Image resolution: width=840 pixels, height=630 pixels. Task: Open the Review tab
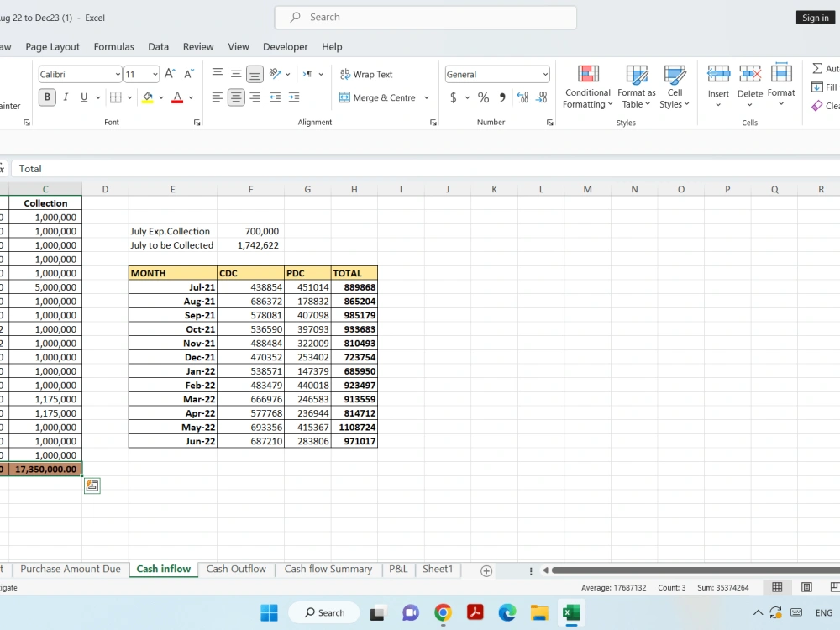[198, 46]
